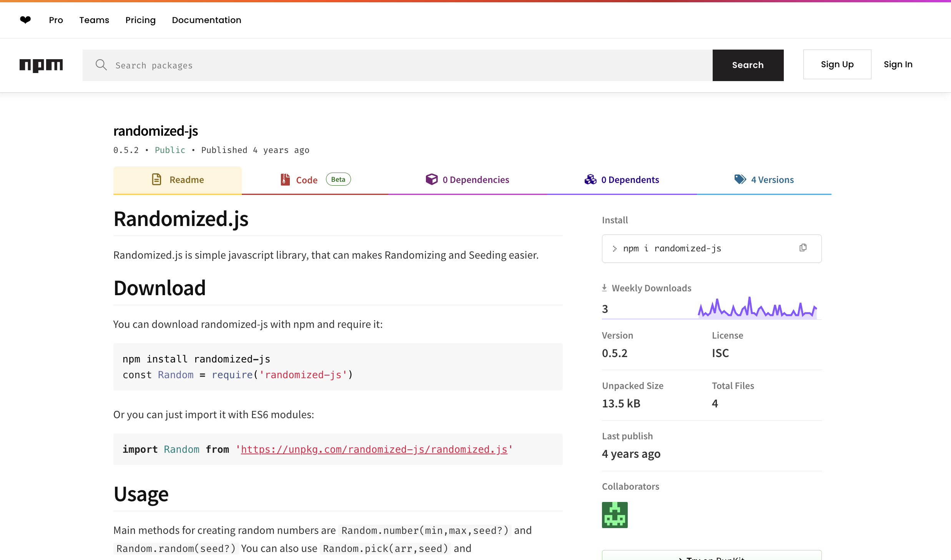The height and width of the screenshot is (560, 951).
Task: Click the 'Public' label under package name
Action: tap(170, 150)
